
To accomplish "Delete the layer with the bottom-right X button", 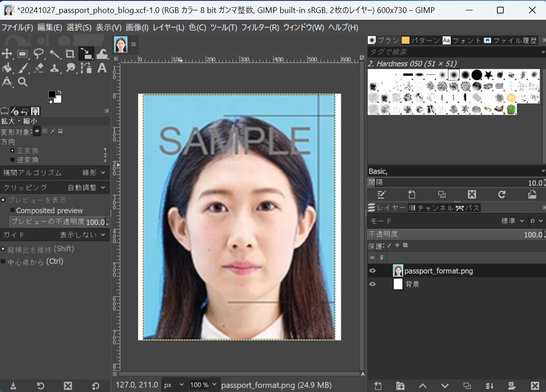I will click(535, 386).
